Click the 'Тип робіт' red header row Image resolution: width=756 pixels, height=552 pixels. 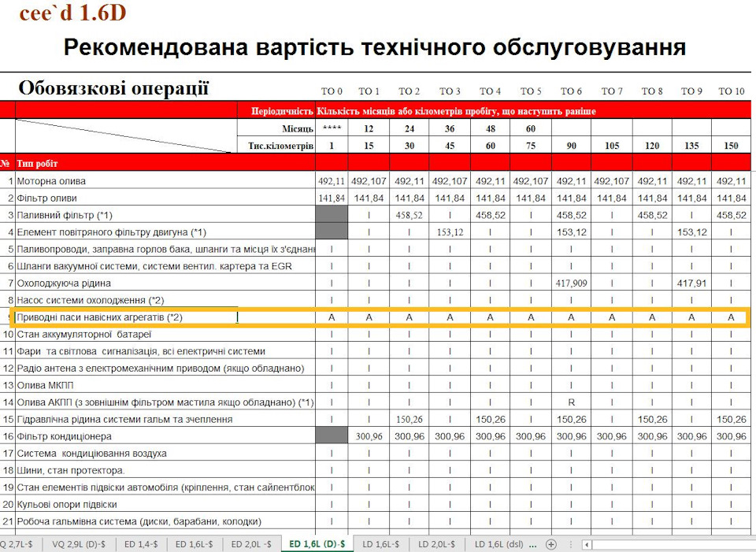point(157,164)
